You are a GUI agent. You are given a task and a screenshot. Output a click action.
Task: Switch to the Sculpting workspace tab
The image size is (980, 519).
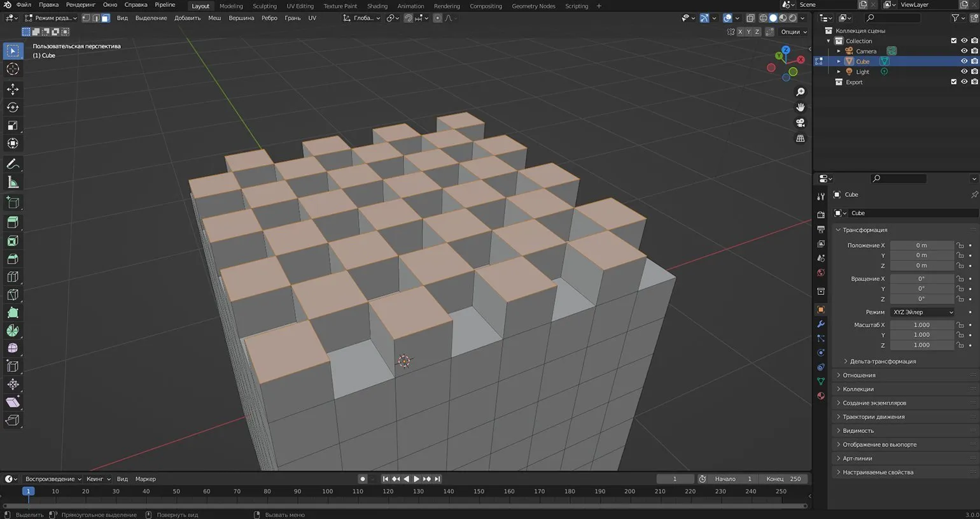[265, 6]
